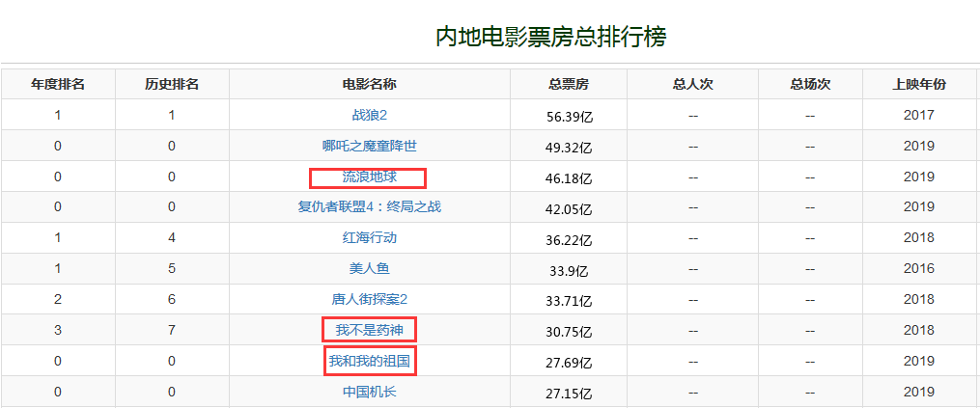
Task: Select the 30.75亿 box office value
Action: point(569,333)
